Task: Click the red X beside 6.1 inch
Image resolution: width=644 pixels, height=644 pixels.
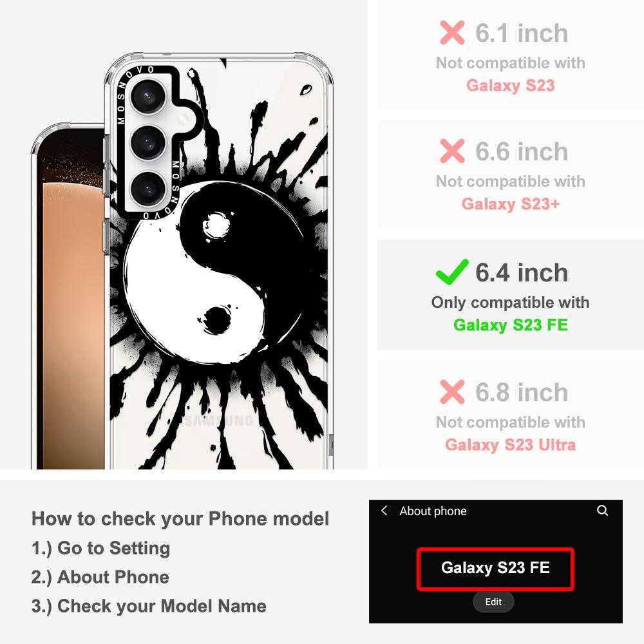Action: [x=452, y=32]
